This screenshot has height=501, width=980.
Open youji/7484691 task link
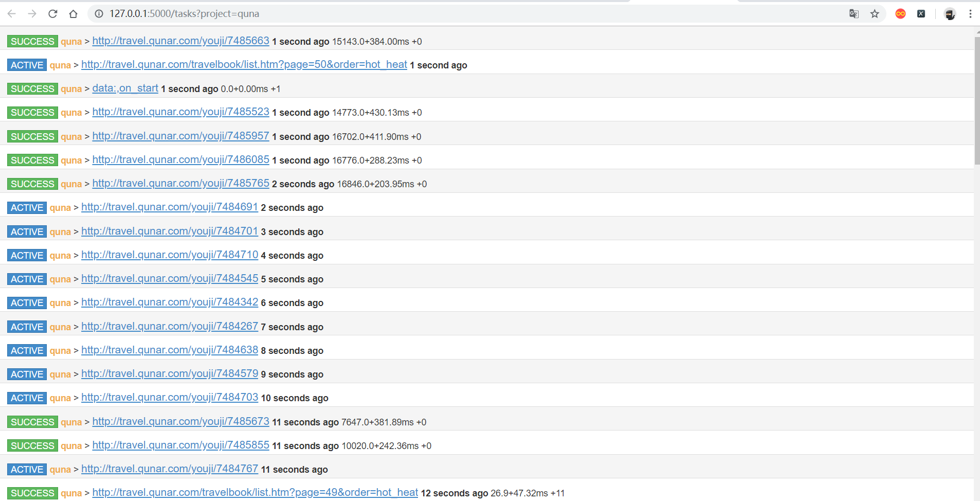click(x=170, y=207)
